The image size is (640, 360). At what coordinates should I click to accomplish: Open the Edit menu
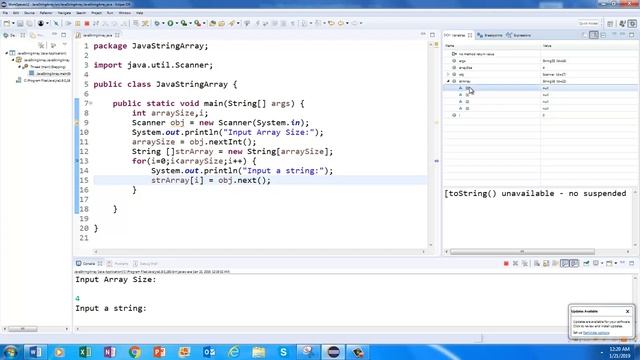click(16, 13)
